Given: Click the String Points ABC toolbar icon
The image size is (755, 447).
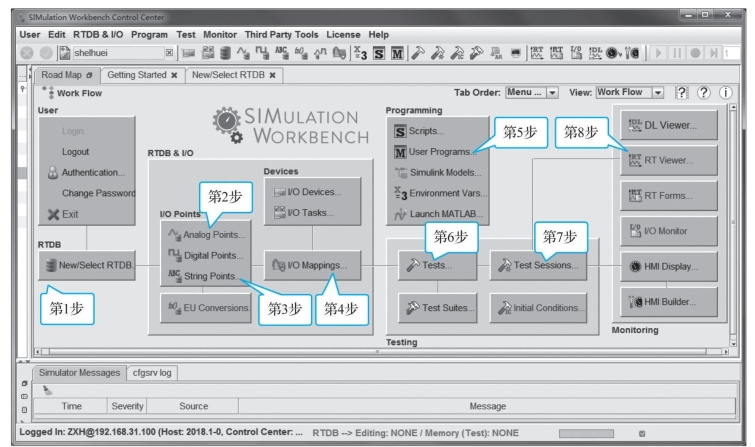Looking at the screenshot, I should 282,53.
